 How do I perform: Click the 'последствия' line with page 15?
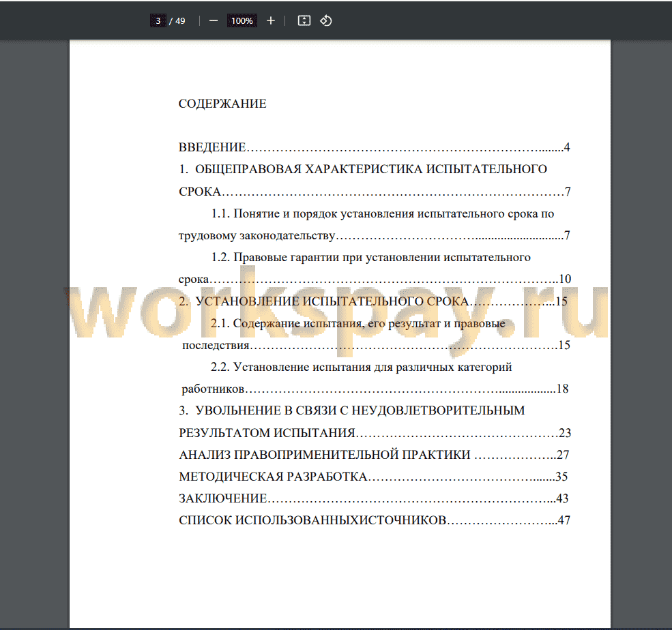tap(376, 345)
